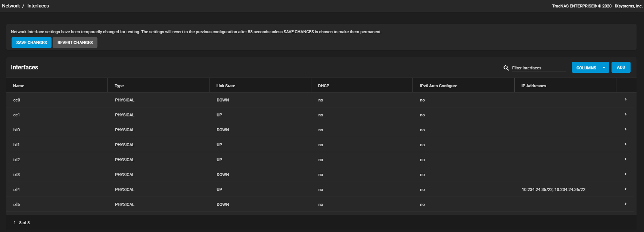The image size is (644, 232).
Task: Select the ixl4 IP addresses cell
Action: [x=553, y=189]
